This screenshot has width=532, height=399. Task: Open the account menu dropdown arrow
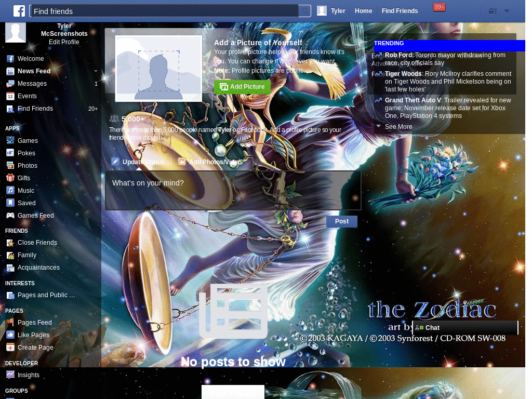(507, 11)
